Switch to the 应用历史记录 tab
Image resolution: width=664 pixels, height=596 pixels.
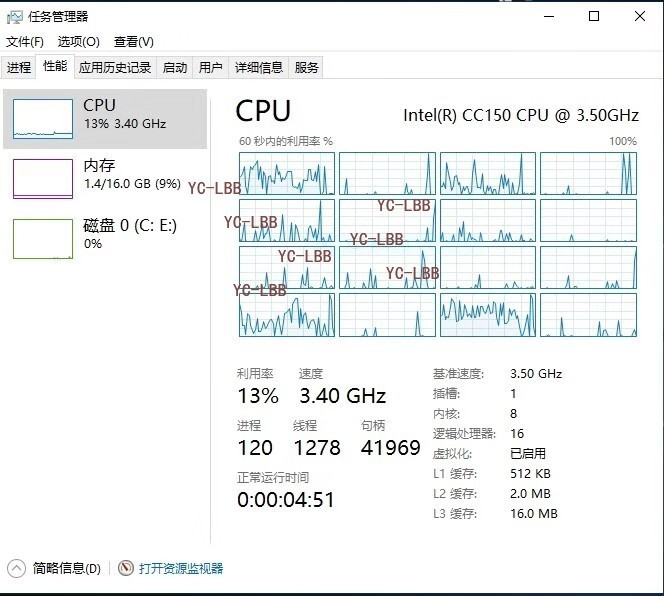pos(115,68)
